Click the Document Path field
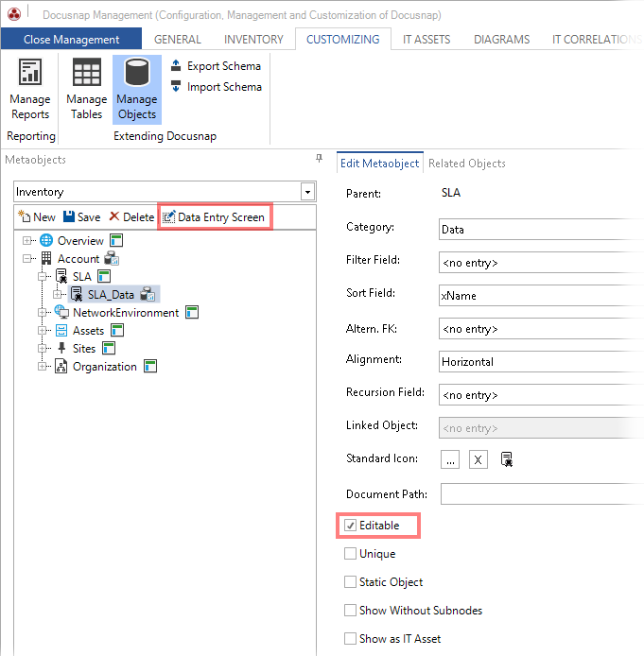 tap(542, 493)
